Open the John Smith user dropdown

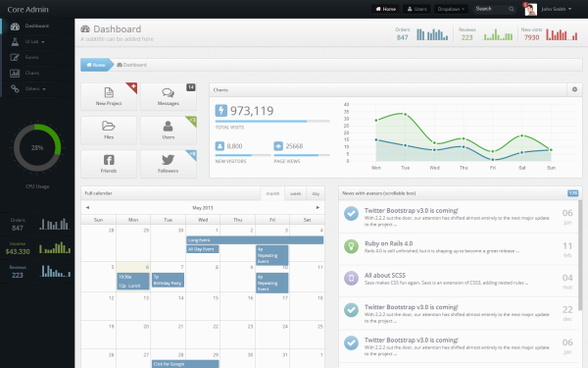pyautogui.click(x=557, y=9)
